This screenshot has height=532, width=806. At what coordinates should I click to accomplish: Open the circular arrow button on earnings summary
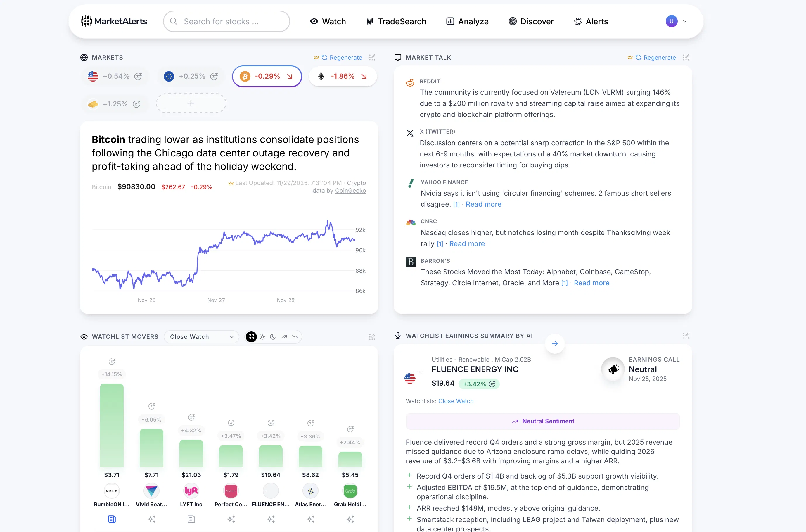pos(555,343)
